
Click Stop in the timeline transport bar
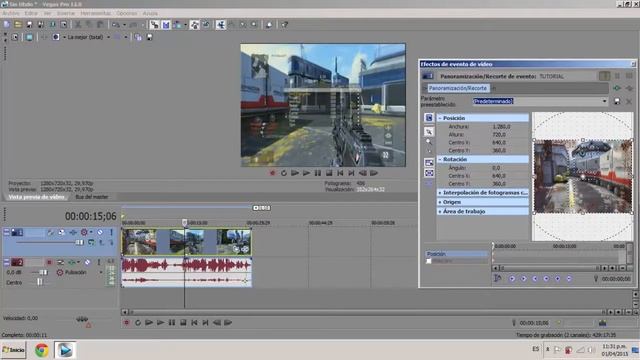[183, 323]
